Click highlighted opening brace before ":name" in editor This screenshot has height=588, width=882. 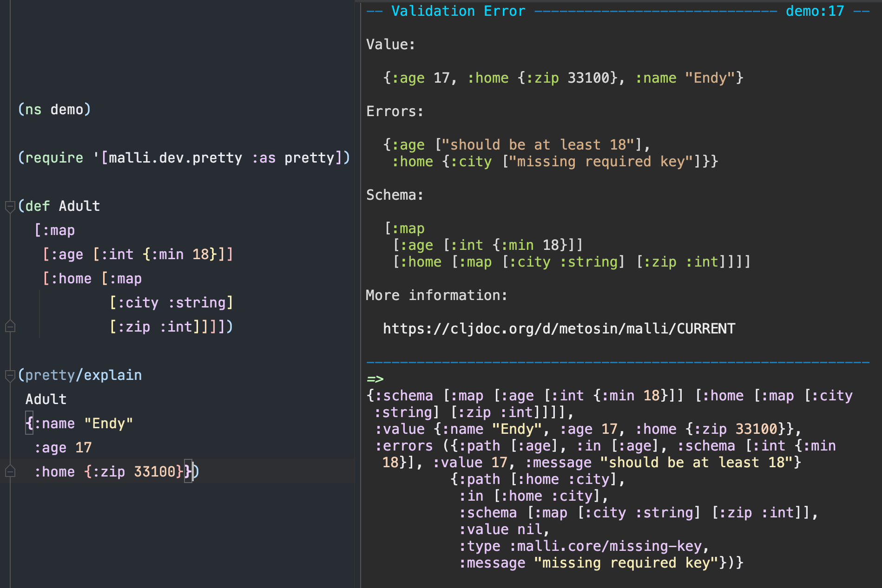pos(29,424)
